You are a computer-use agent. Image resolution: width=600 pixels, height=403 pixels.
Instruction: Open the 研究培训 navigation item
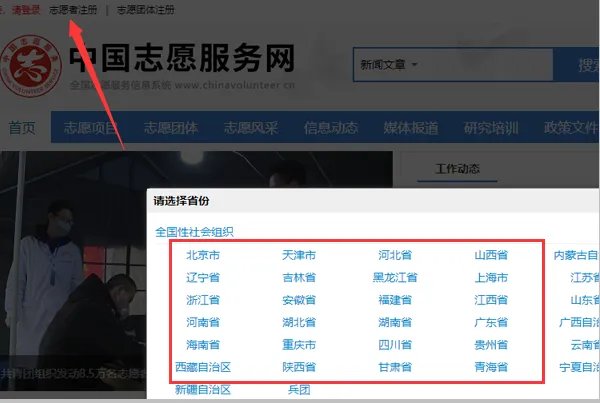pos(491,128)
